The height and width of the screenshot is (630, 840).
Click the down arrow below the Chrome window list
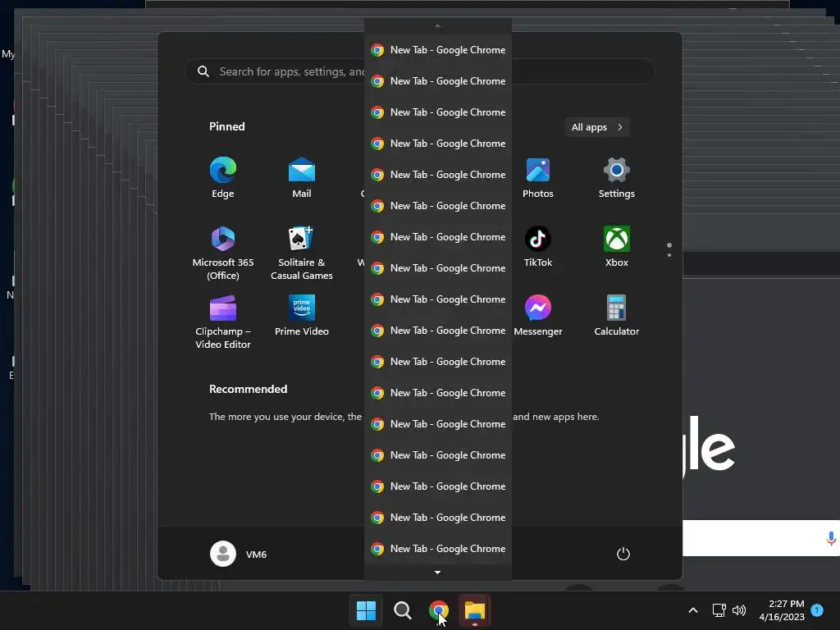(x=438, y=572)
